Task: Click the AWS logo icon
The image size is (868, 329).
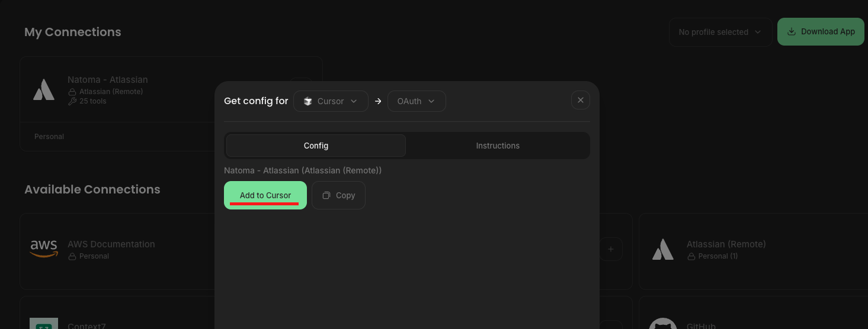Action: pos(44,249)
